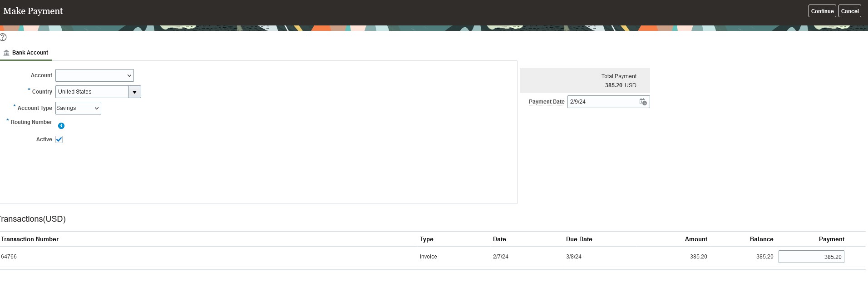Toggle the Active checkbox
The width and height of the screenshot is (868, 293).
coord(59,139)
